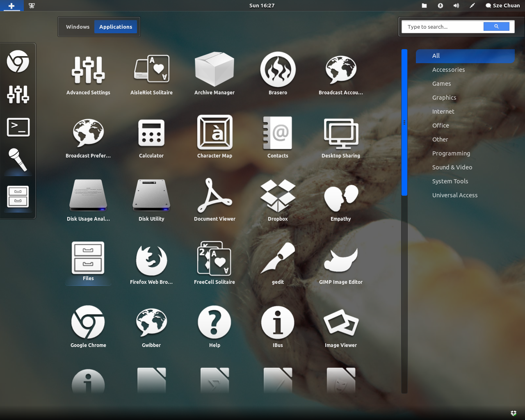Launch Brasero disc burner

click(278, 74)
